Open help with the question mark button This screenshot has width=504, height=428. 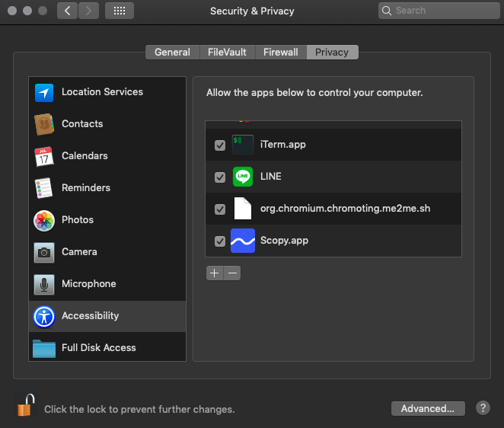click(483, 408)
